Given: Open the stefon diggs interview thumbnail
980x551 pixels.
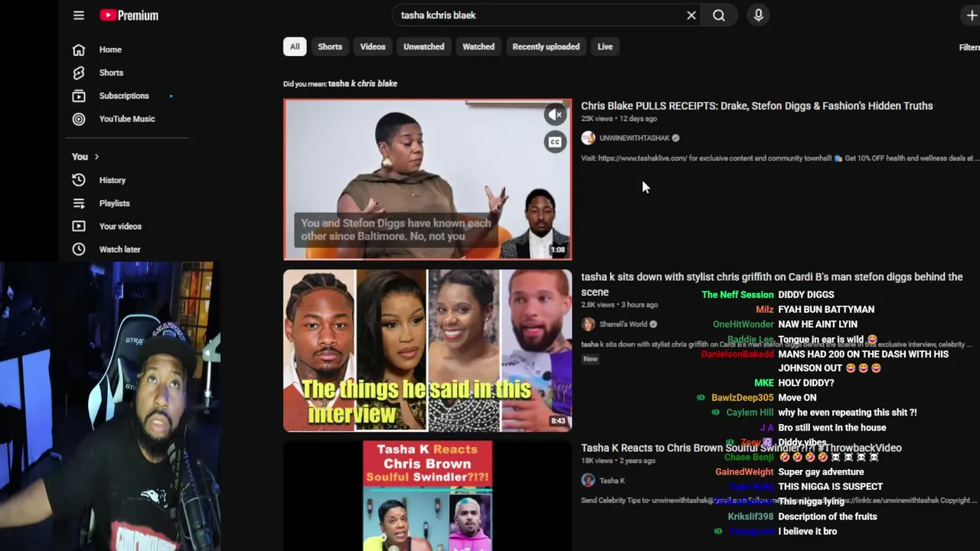Looking at the screenshot, I should (427, 350).
